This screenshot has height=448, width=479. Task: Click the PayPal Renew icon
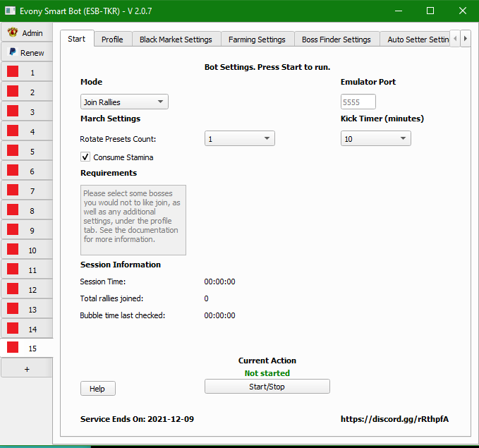13,52
